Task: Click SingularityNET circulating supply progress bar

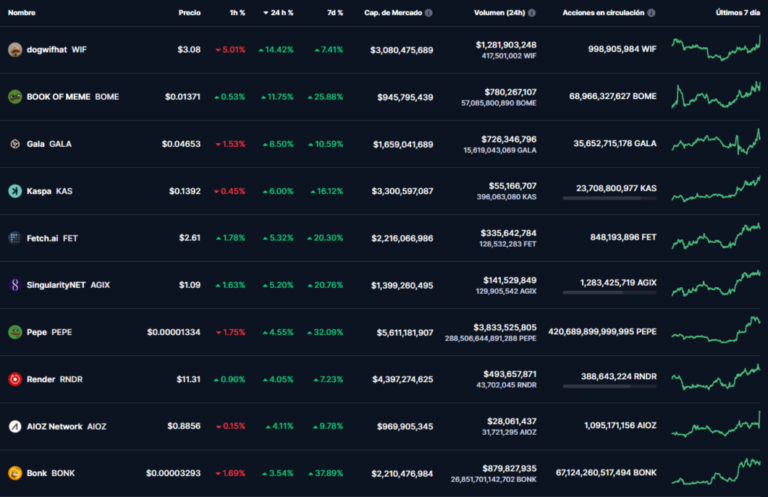Action: pos(609,293)
